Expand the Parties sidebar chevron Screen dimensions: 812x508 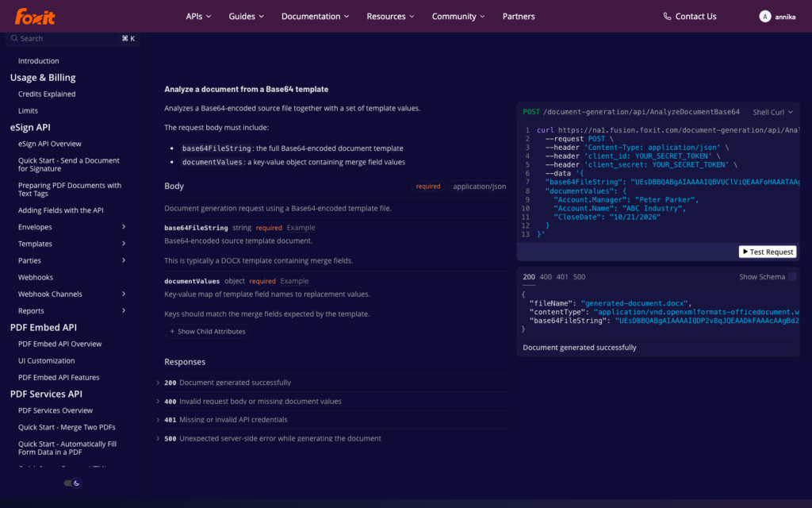click(124, 260)
